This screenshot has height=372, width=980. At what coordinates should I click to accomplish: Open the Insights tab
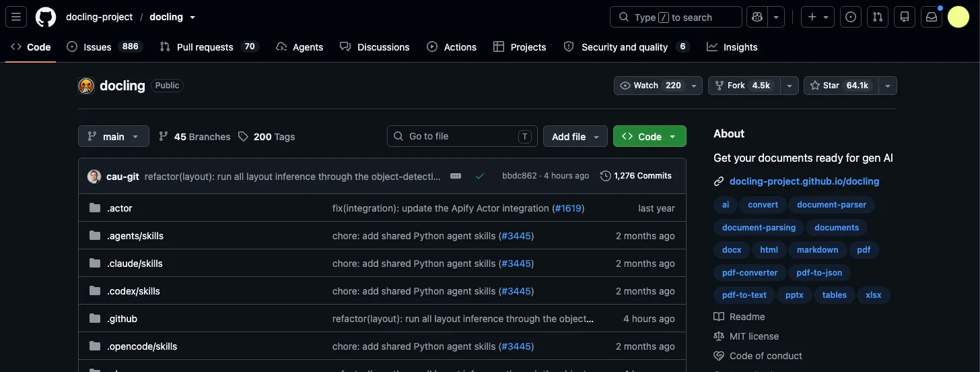(x=732, y=47)
